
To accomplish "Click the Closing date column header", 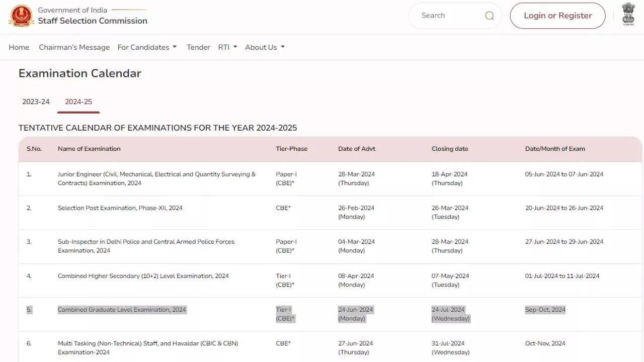I will click(450, 149).
